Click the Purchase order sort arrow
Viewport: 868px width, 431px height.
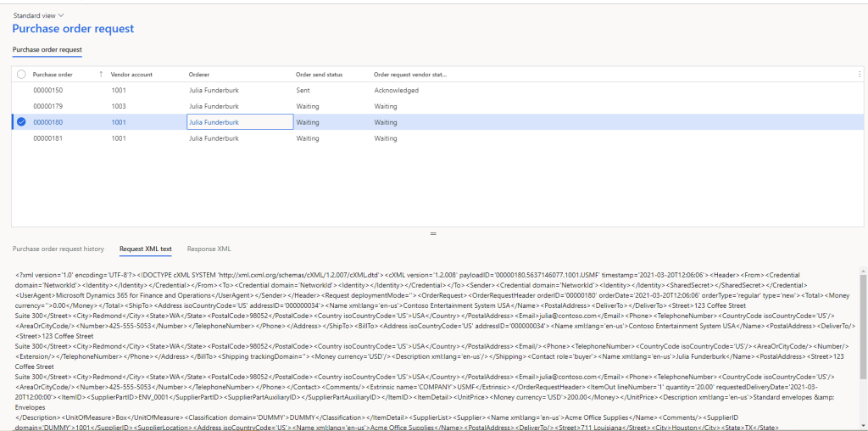(x=102, y=75)
